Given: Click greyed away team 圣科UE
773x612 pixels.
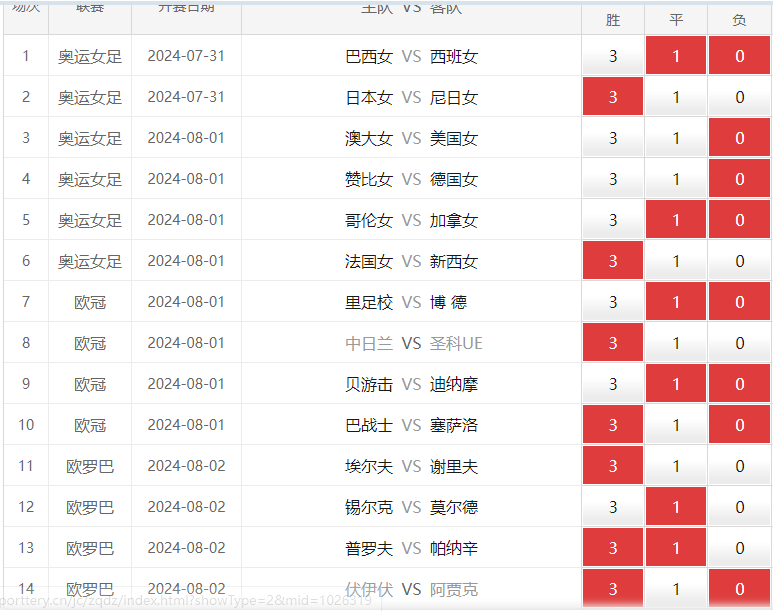Looking at the screenshot, I should click(456, 343).
